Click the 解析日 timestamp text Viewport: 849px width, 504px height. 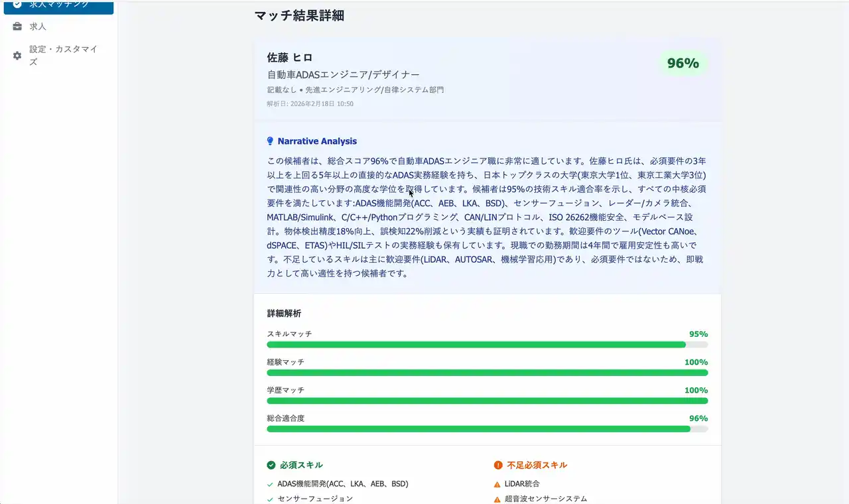tap(310, 104)
